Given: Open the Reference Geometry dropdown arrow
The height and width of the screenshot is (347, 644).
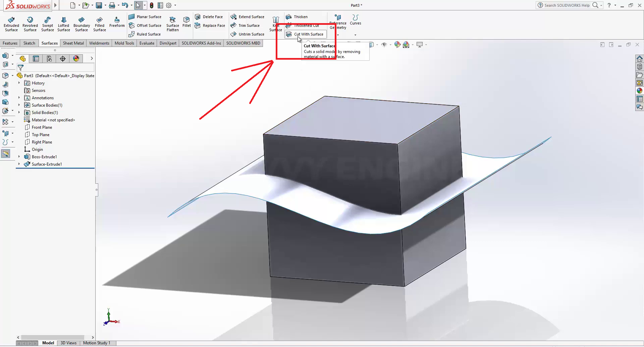Looking at the screenshot, I should point(338,35).
